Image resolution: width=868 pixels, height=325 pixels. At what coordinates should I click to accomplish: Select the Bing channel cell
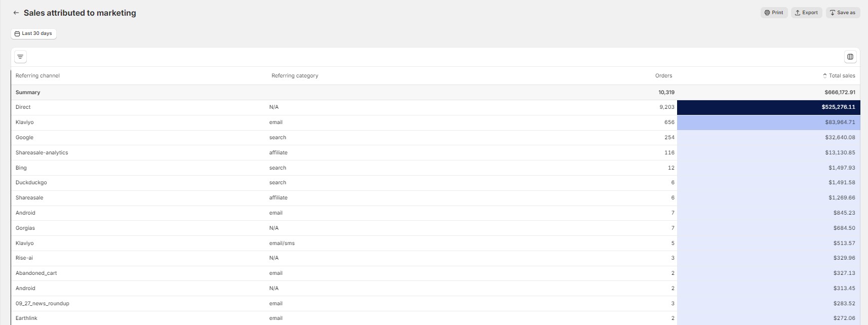21,168
